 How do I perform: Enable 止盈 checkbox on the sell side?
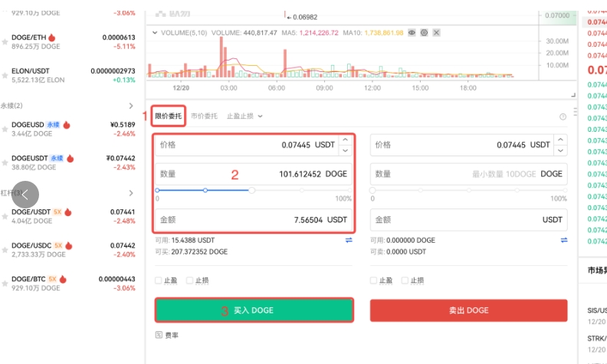pos(373,280)
